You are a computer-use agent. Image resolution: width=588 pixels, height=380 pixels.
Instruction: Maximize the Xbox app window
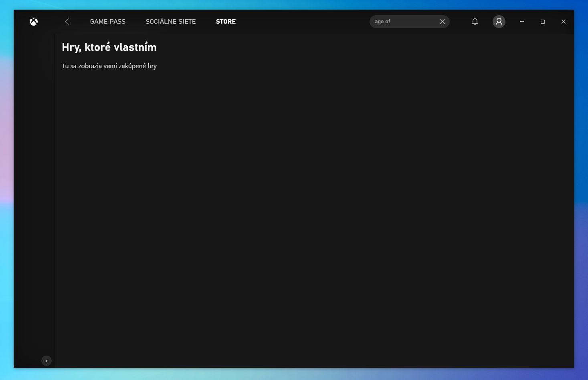(x=543, y=22)
